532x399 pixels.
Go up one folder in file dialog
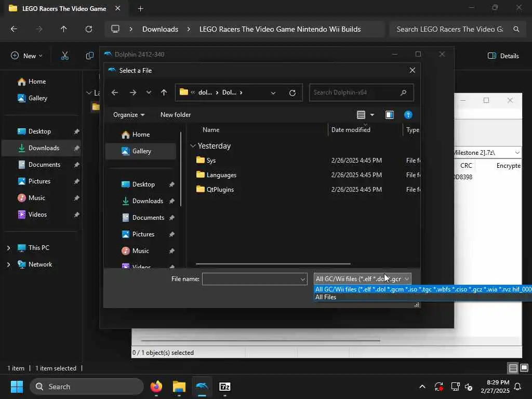click(x=164, y=92)
